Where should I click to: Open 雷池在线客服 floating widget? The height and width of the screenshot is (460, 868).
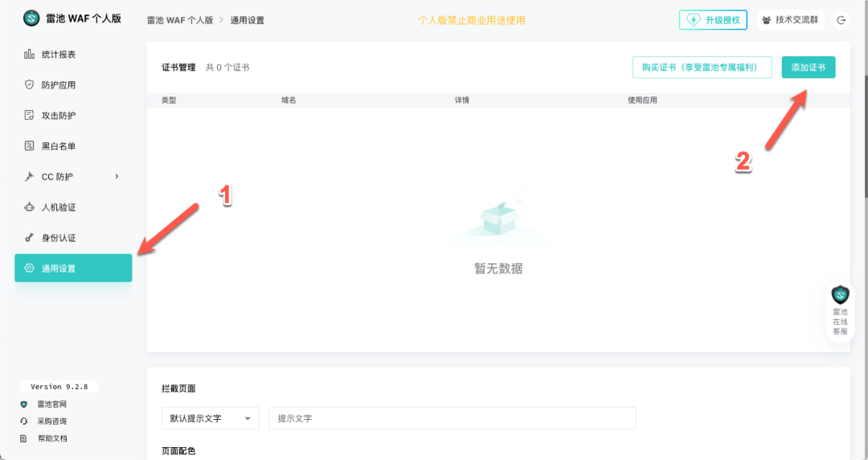point(840,311)
